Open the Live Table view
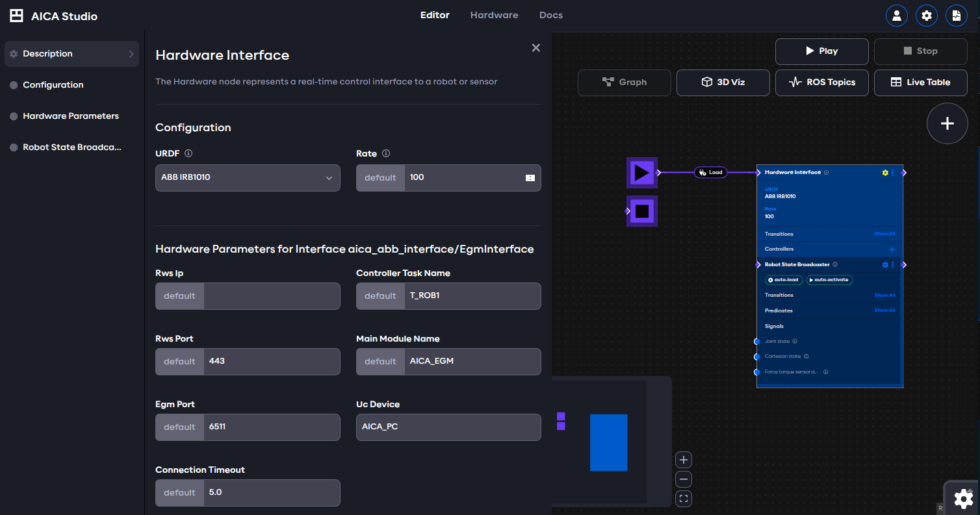The image size is (980, 515). tap(920, 82)
